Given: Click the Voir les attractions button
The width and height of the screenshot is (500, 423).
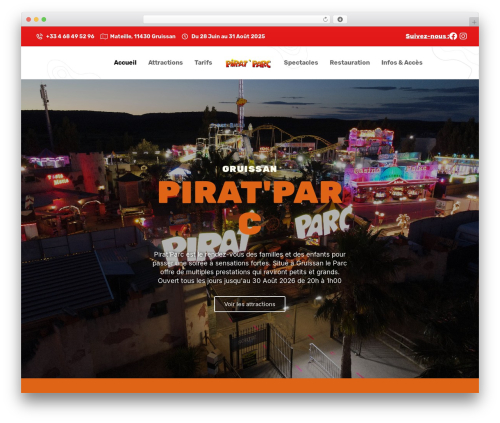Looking at the screenshot, I should click(x=250, y=304).
